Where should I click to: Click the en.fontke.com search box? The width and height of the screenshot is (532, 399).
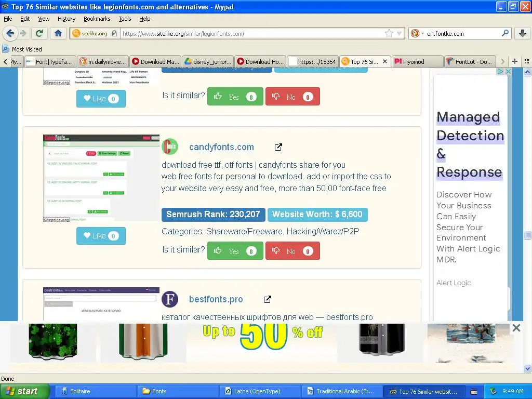click(x=463, y=33)
